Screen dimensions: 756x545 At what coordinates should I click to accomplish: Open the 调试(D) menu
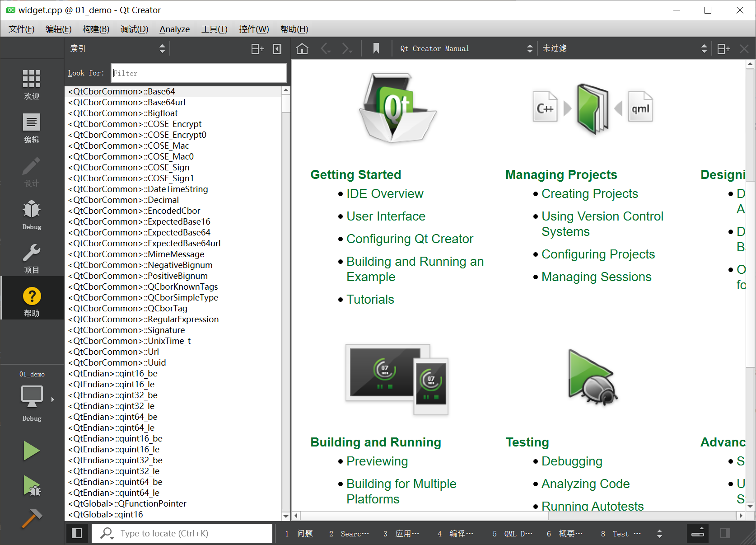coord(134,29)
